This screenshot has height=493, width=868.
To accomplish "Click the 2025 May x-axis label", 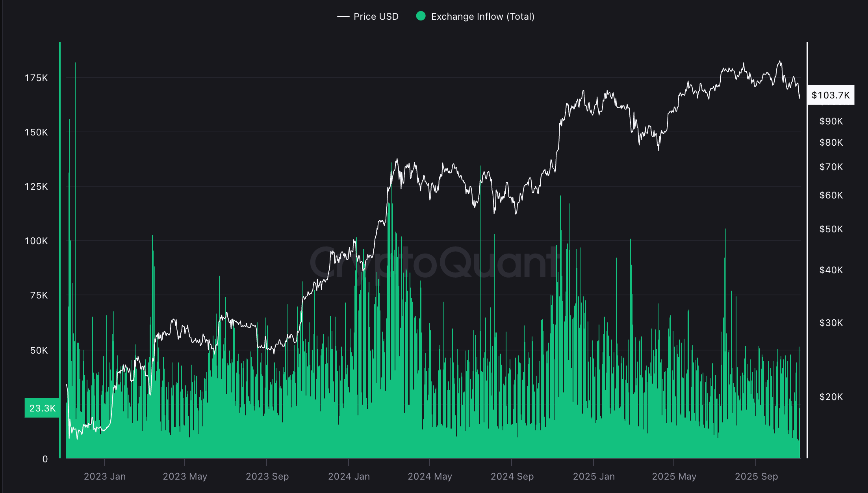I will click(674, 476).
